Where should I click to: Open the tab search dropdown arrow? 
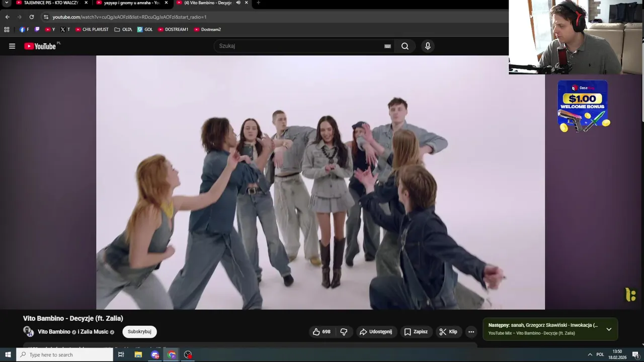click(7, 3)
